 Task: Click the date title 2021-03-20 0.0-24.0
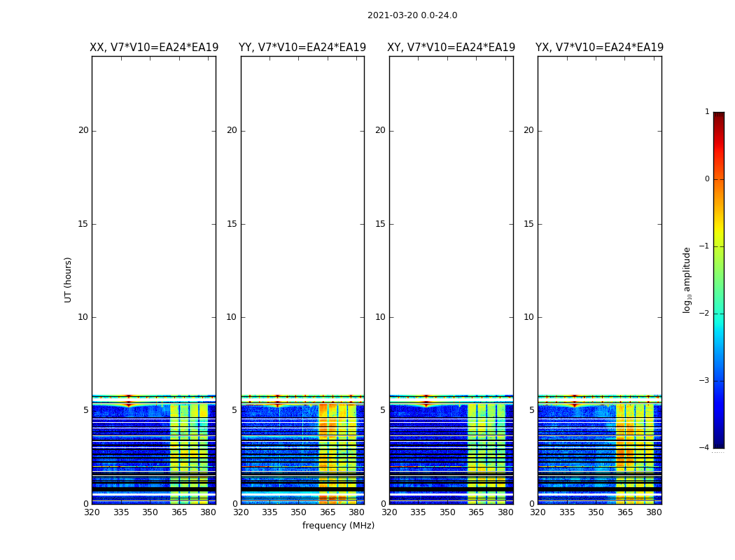pos(412,15)
